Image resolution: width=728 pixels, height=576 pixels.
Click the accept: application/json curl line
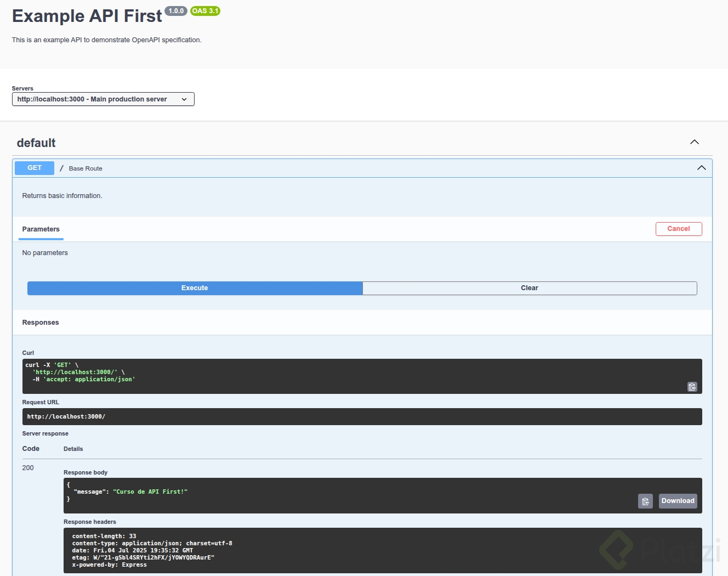coord(83,379)
